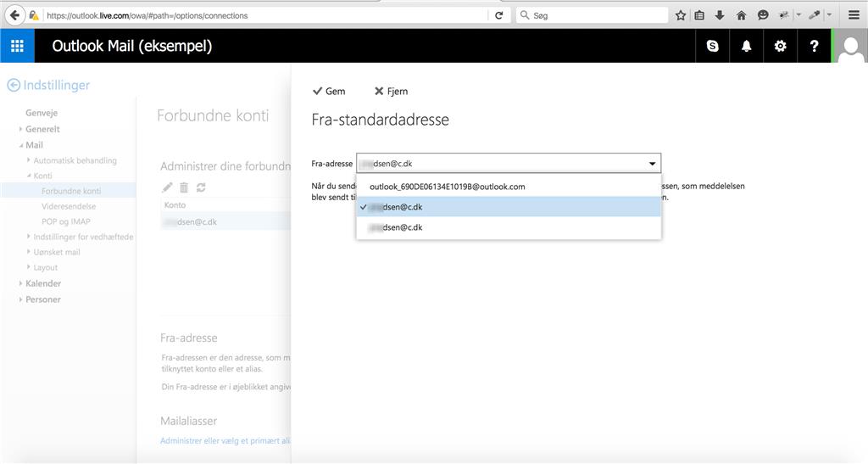Go back with browser back arrow

pos(15,15)
